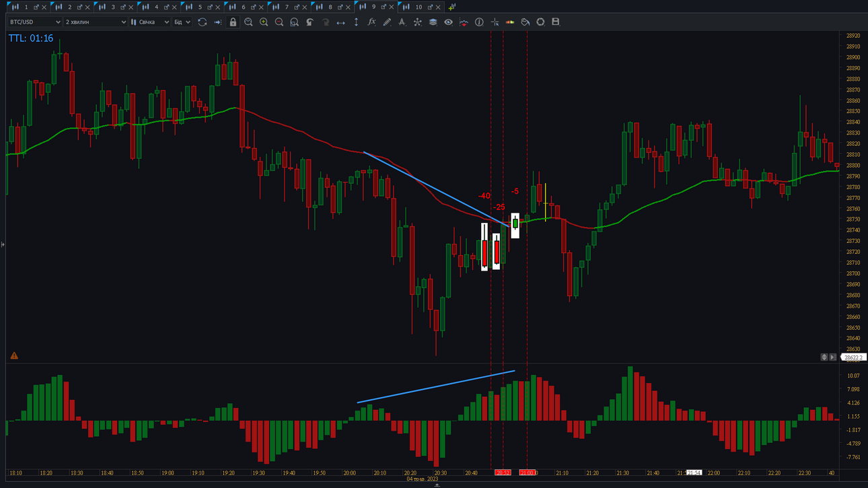The width and height of the screenshot is (868, 488).
Task: Click the 21:00 time axis marker
Action: 527,473
